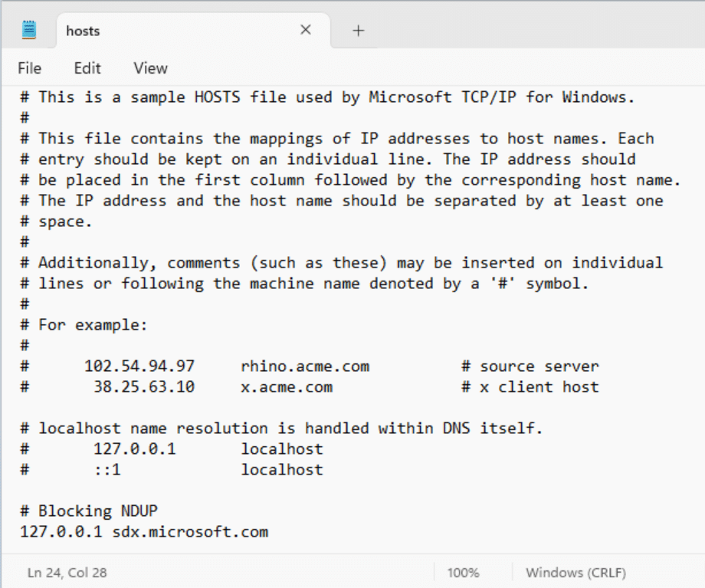Click the ::1 localhost entry line
This screenshot has width=705, height=588.
tap(172, 470)
